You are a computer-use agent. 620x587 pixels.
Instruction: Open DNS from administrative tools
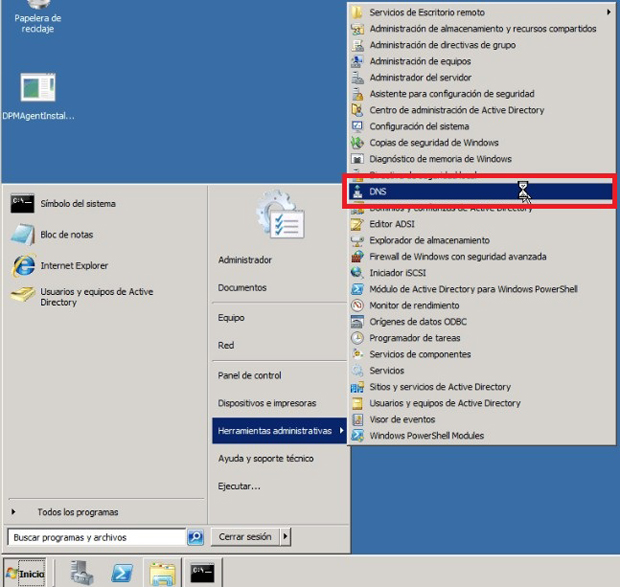480,191
